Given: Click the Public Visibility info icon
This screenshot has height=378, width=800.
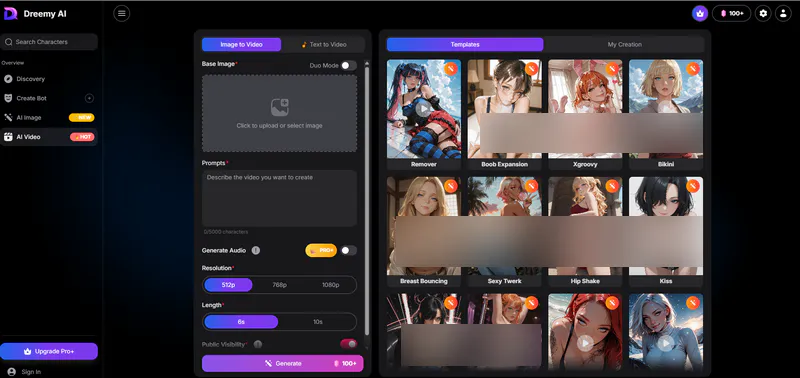Looking at the screenshot, I should (258, 344).
